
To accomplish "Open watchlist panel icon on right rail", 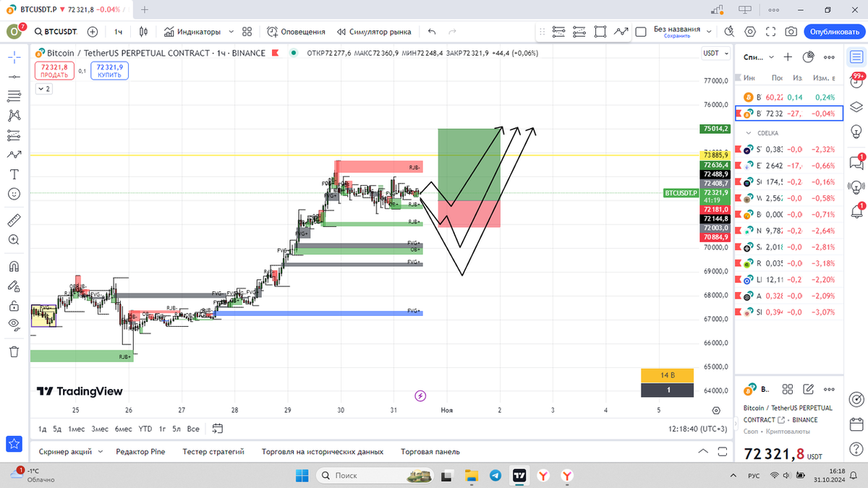I will (x=856, y=56).
